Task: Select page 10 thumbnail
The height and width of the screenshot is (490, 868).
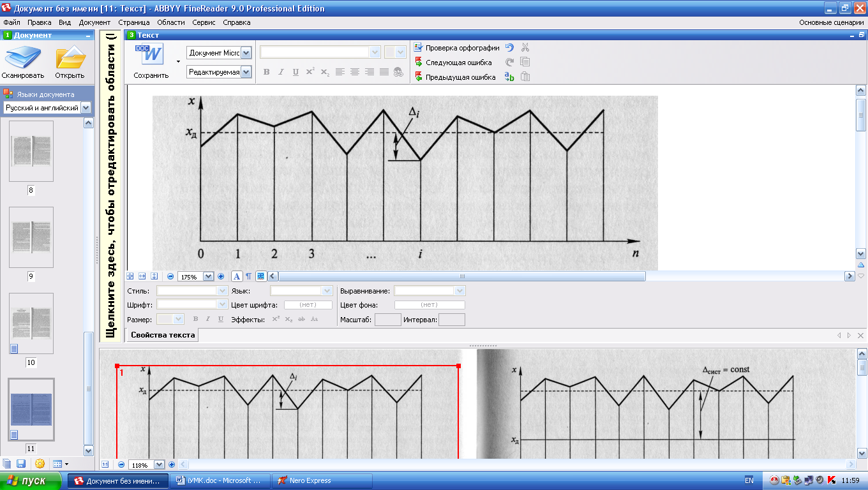Action: click(x=31, y=323)
